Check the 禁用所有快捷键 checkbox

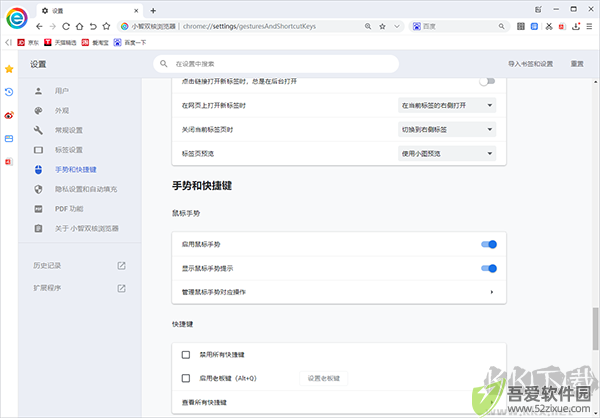186,355
